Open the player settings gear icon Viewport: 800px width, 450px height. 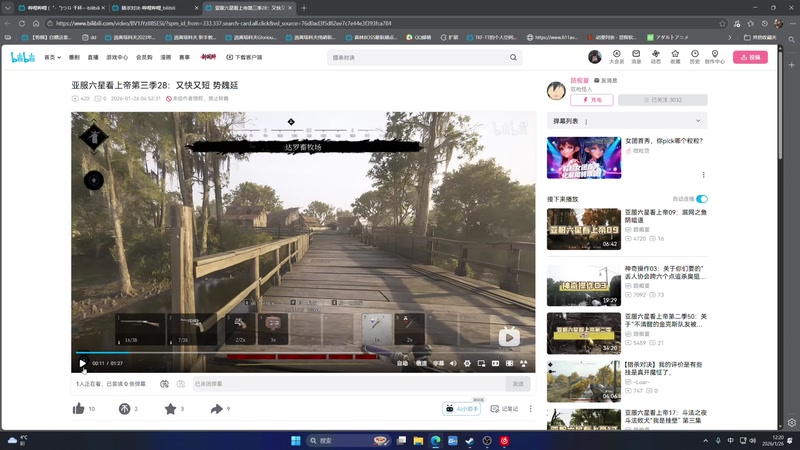[467, 363]
